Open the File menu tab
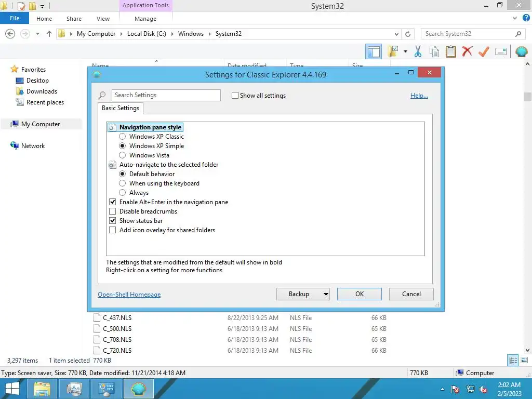 (15, 18)
